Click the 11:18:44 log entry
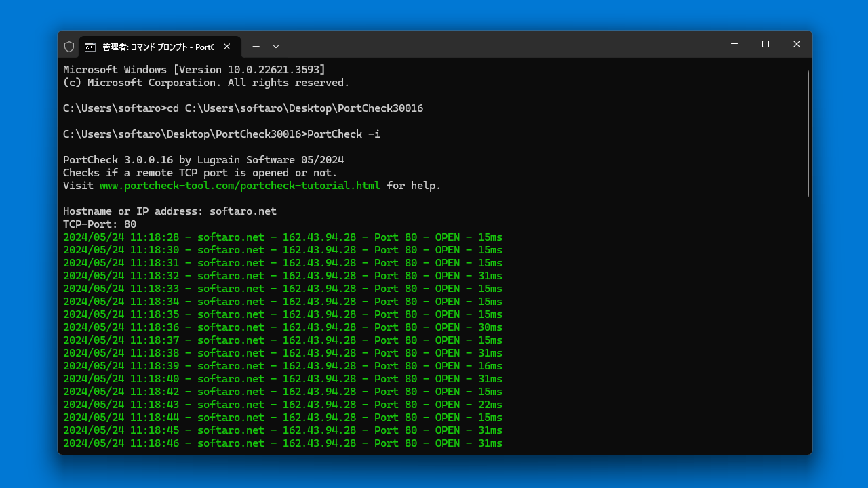868x488 pixels. pyautogui.click(x=283, y=418)
